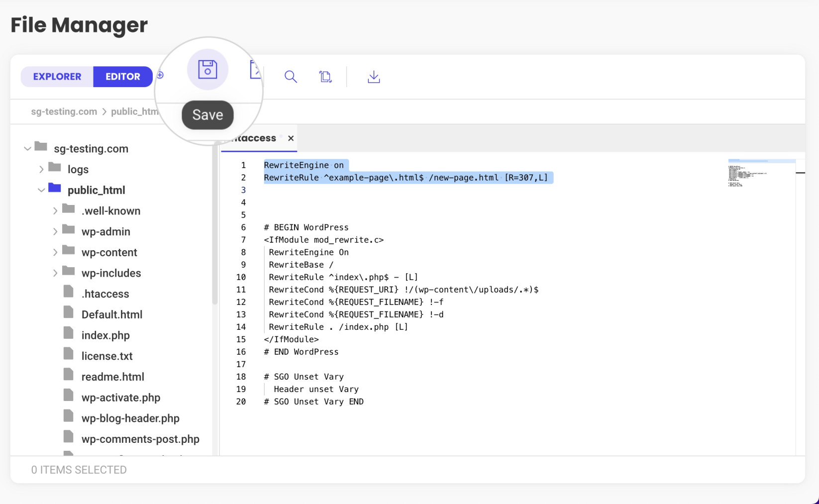
Task: Click the wp-blog-header.php file icon
Action: pos(69,416)
